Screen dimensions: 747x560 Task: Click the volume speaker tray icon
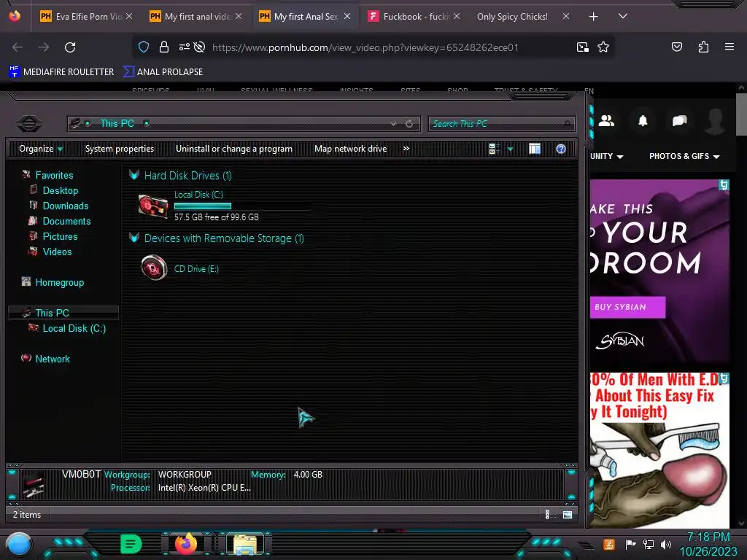point(665,544)
